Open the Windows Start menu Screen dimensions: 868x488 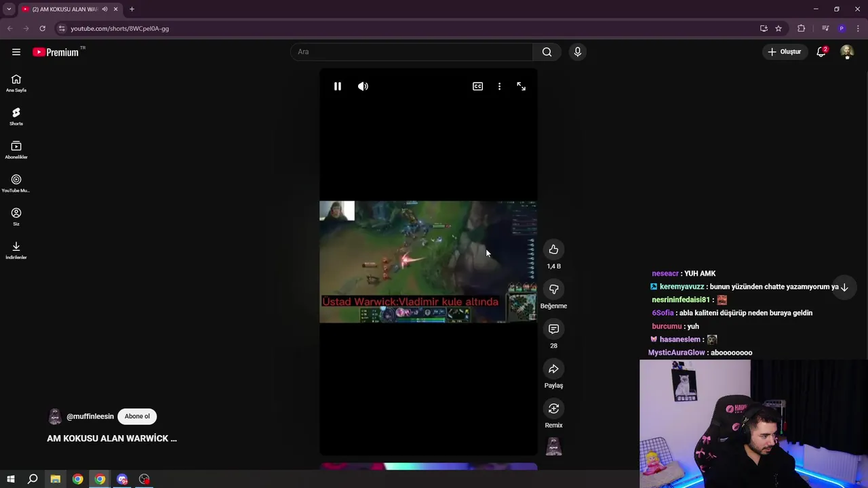[x=10, y=479]
